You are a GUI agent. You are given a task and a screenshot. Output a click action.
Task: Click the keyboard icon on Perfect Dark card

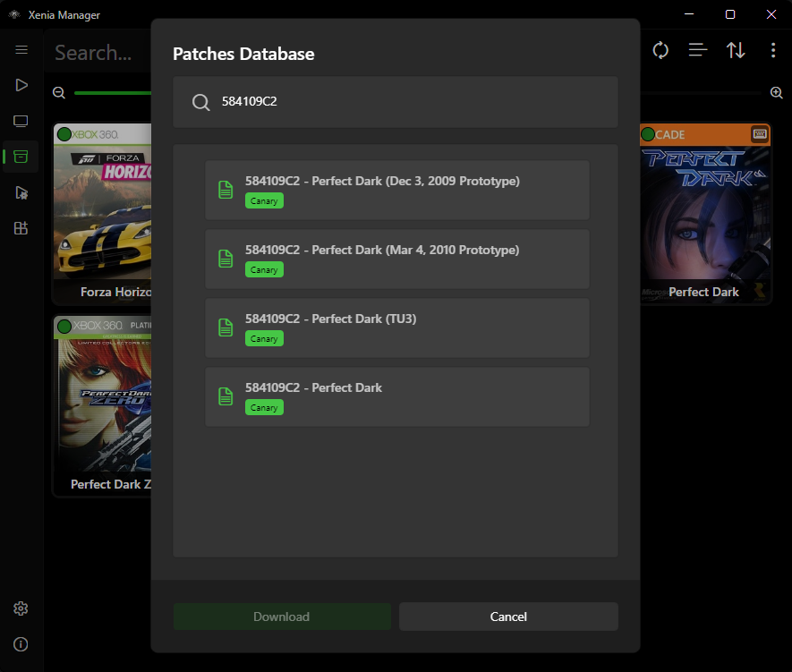click(760, 134)
